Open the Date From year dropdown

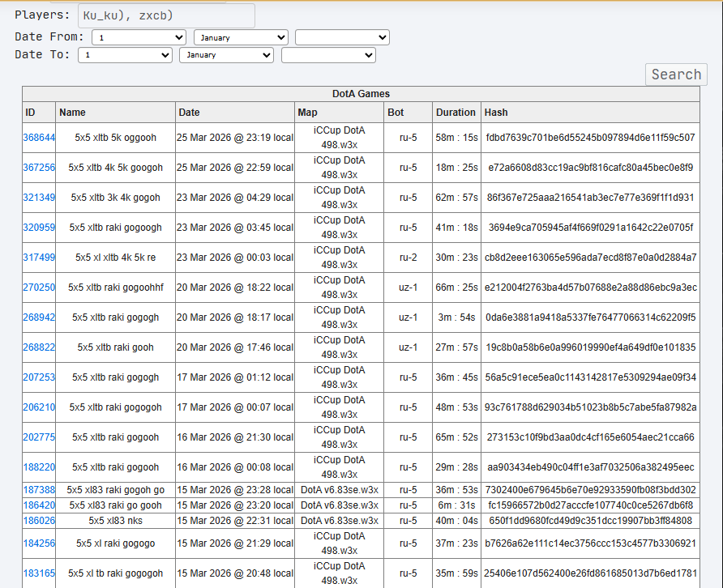click(342, 37)
